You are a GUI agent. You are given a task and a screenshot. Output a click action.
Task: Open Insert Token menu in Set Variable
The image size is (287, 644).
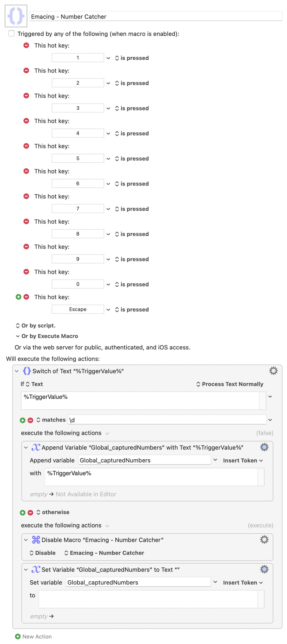pyautogui.click(x=243, y=582)
